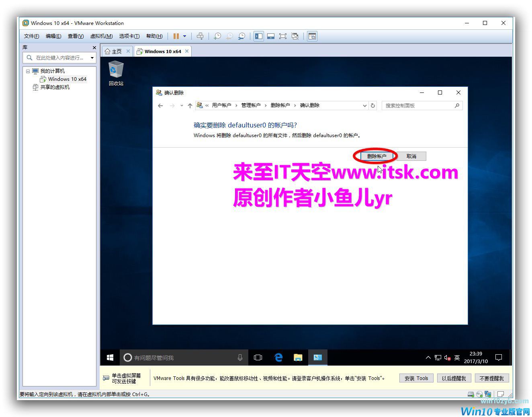532x417 pixels.
Task: Click the 取消 button
Action: 411,156
